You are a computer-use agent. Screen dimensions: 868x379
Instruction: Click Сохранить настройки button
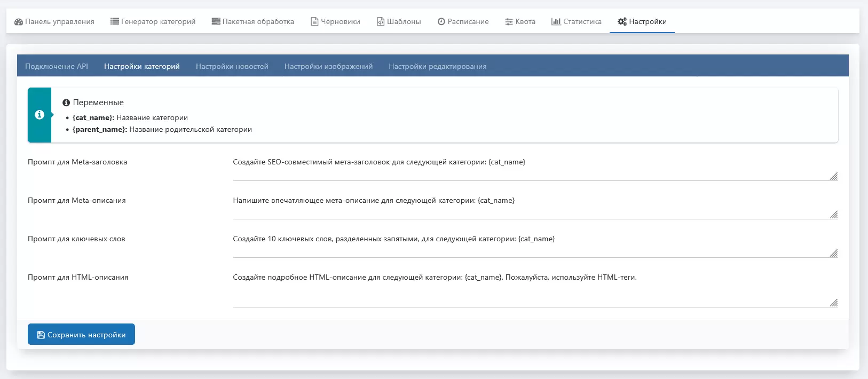81,335
